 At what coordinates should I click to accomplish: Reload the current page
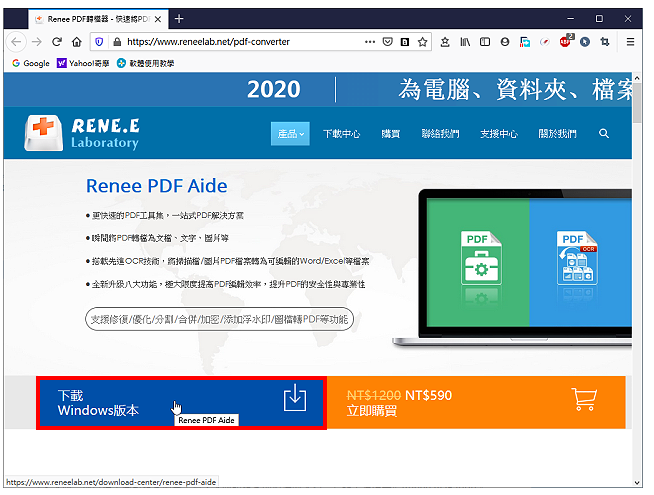tap(57, 42)
